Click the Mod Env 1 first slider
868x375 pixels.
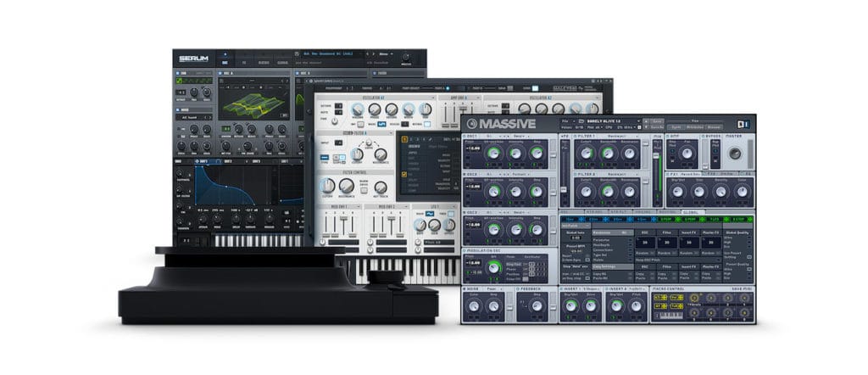click(x=326, y=226)
